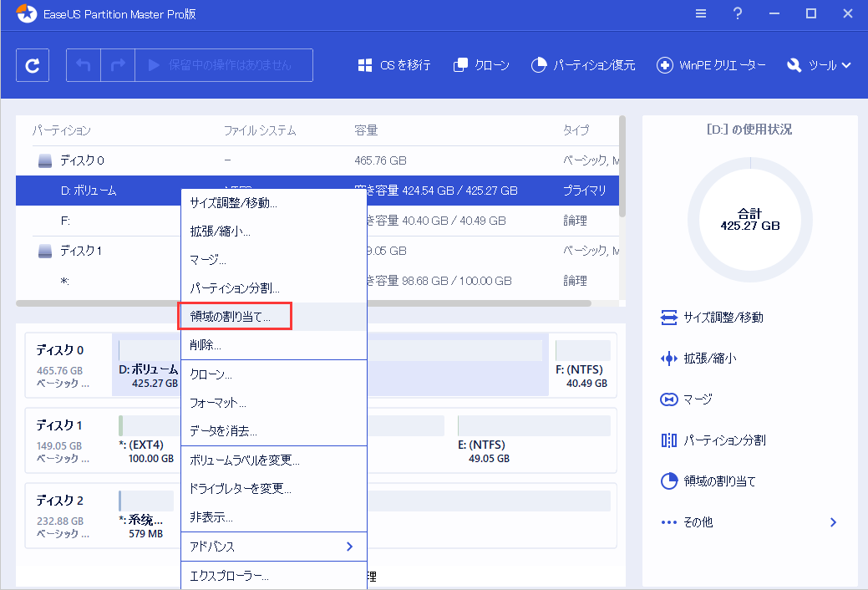Launch the クローン clone tool in toolbar

[481, 65]
